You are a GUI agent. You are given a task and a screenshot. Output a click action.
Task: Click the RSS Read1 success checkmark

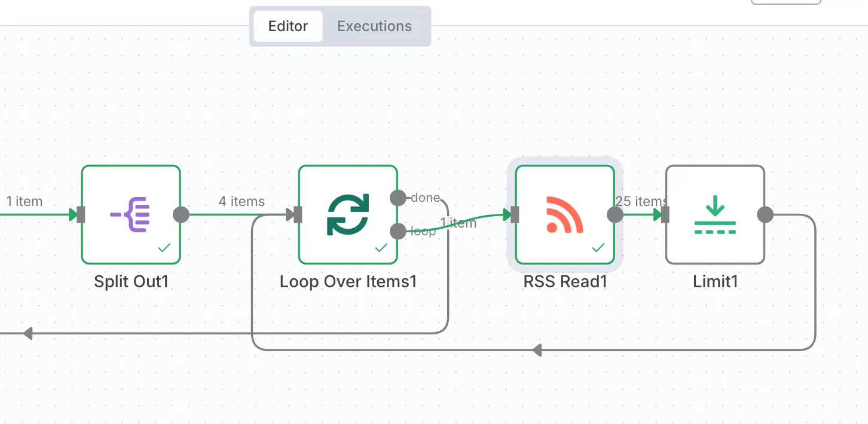598,247
